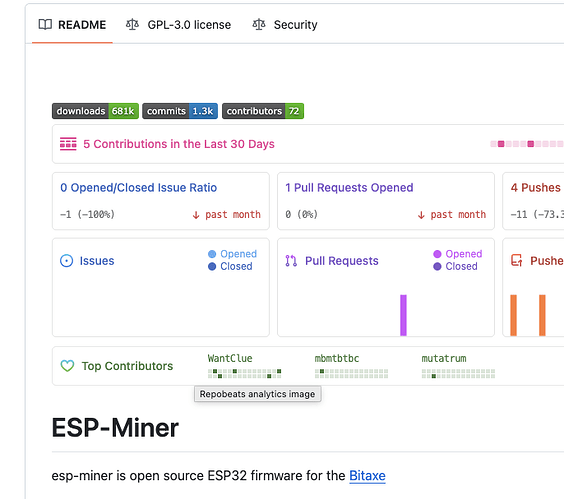
Task: Click the commits 1.3k badge
Action: pyautogui.click(x=180, y=111)
